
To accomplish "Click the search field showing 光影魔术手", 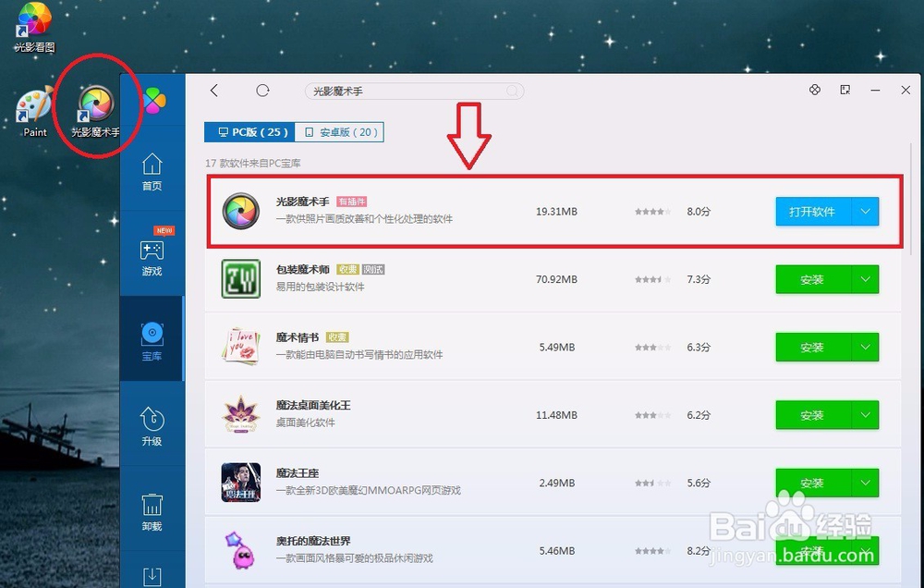I will tap(414, 90).
